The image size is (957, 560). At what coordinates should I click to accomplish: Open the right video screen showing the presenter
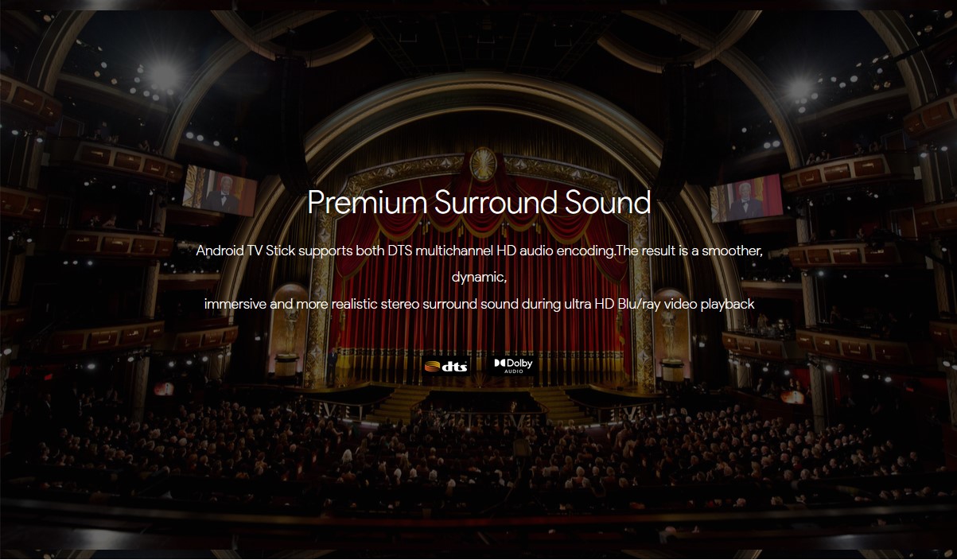click(x=745, y=196)
